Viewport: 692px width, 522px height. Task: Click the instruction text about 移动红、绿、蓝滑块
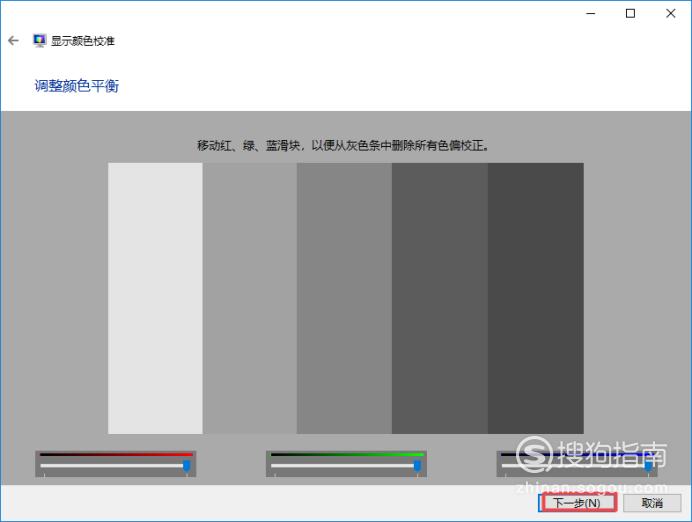343,145
